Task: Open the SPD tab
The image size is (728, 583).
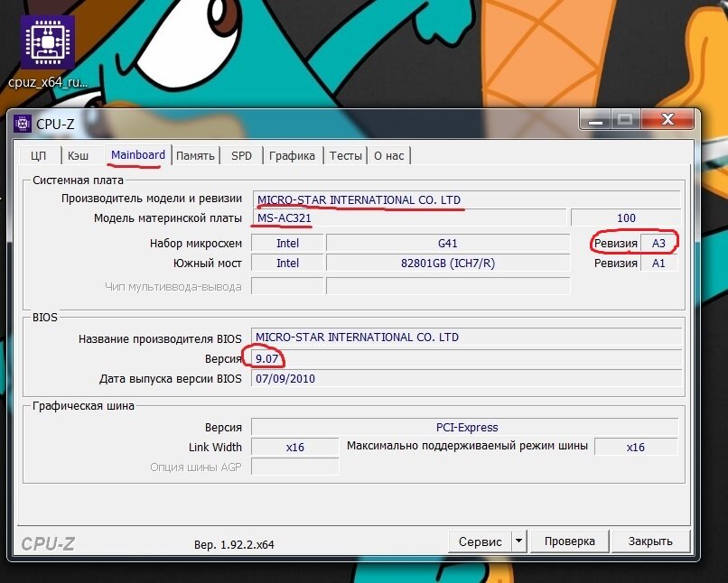Action: click(x=241, y=155)
